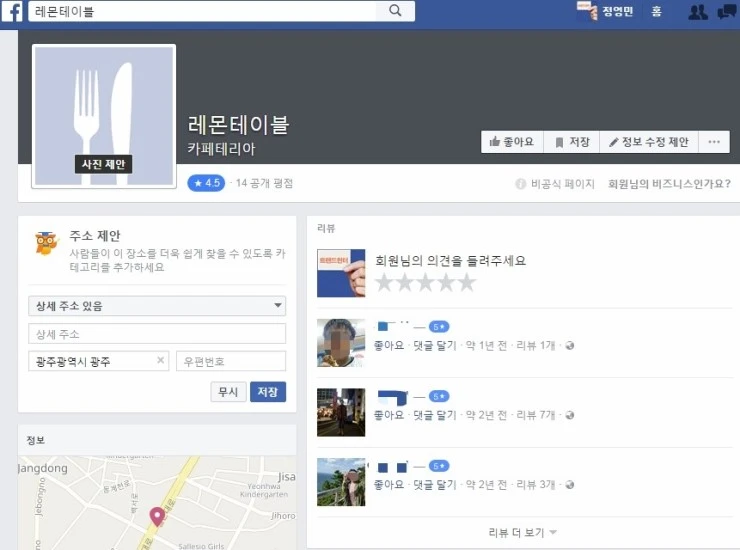Click the reviewer thumbnail next to 회원님의 의견
740x550 pixels.
(341, 273)
